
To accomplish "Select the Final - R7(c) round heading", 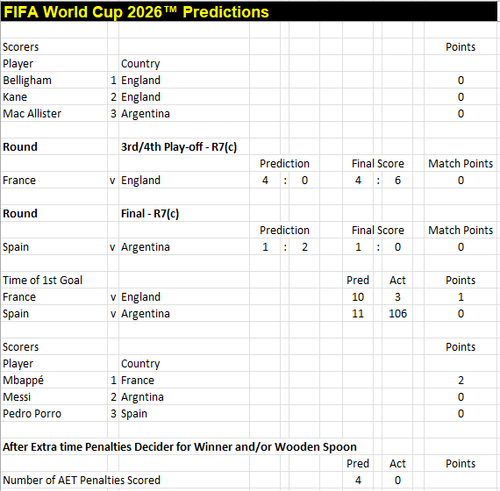I will [x=150, y=214].
